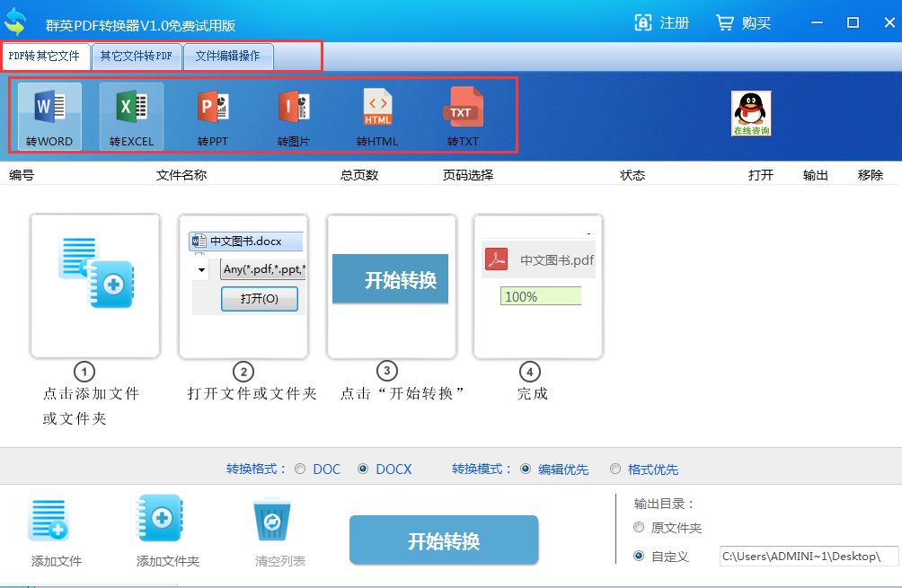Select 格式优先 conversion mode
902x588 pixels.
coord(615,469)
